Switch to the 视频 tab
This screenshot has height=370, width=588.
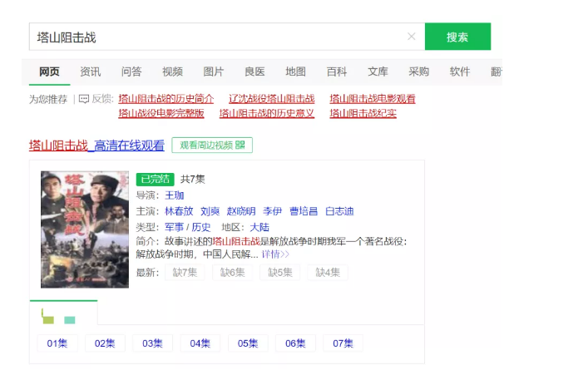172,72
